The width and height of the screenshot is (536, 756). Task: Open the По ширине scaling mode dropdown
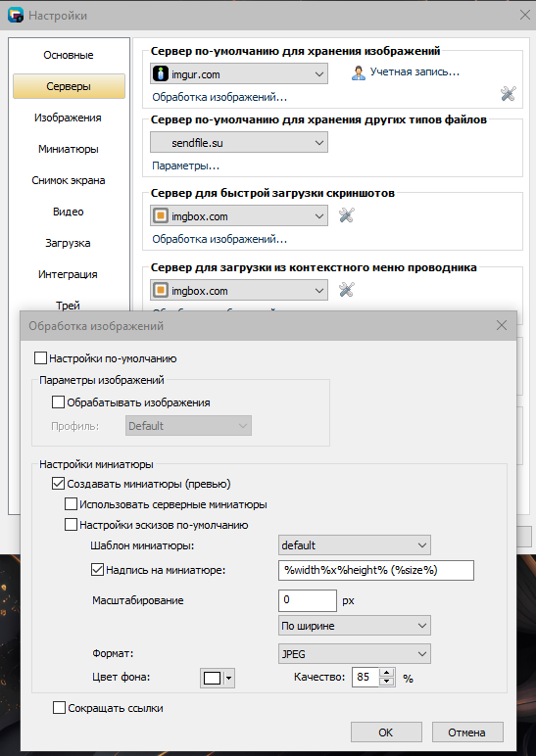click(354, 626)
